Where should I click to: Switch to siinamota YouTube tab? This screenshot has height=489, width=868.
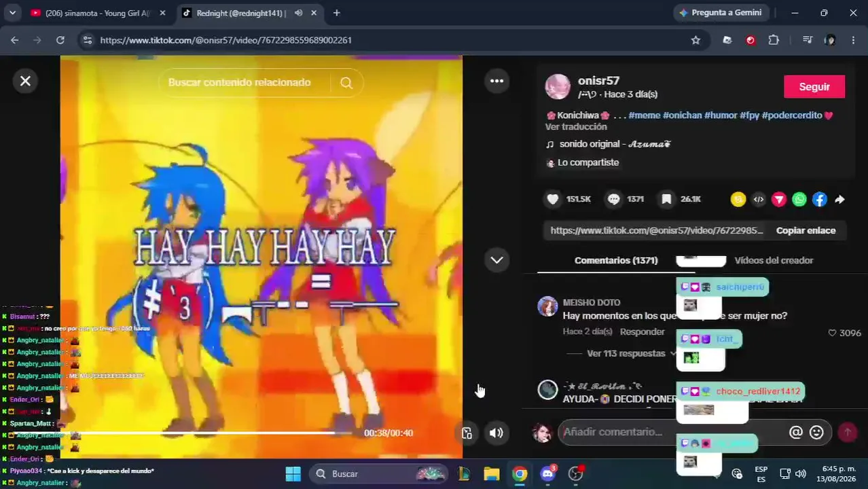(x=97, y=13)
